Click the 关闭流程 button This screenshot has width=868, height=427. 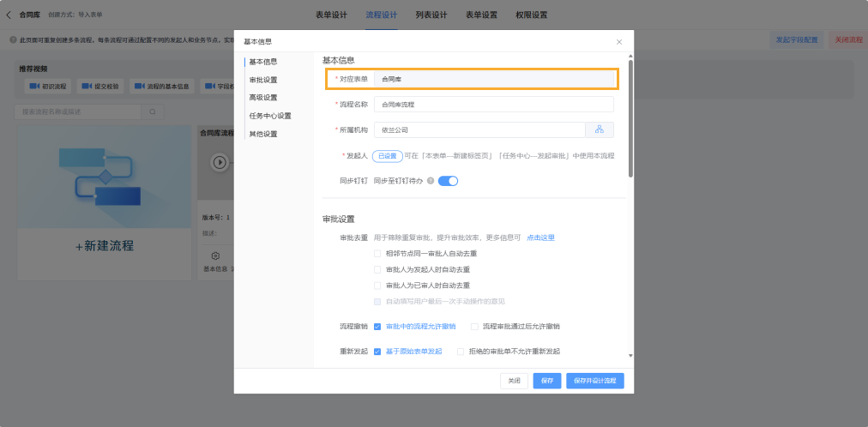click(x=848, y=40)
